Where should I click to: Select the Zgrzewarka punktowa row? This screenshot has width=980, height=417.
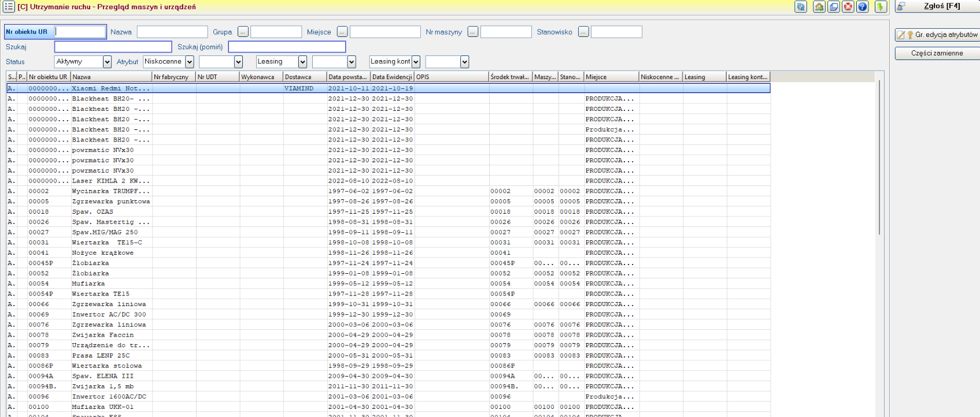click(x=388, y=202)
